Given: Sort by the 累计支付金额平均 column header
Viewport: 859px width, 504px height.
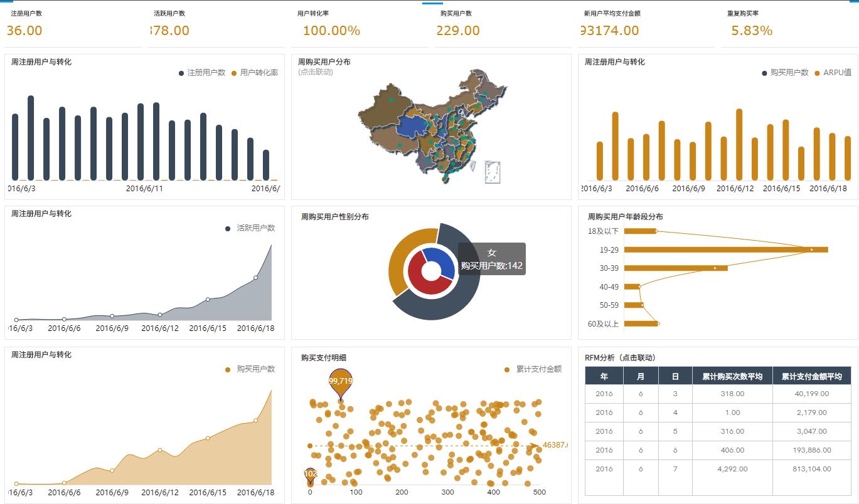Looking at the screenshot, I should coord(811,376).
